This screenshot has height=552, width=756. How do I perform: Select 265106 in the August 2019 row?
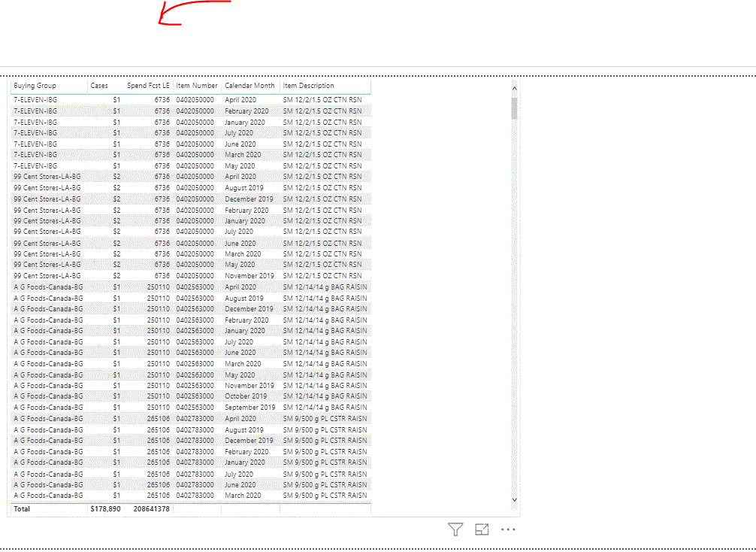pos(158,429)
